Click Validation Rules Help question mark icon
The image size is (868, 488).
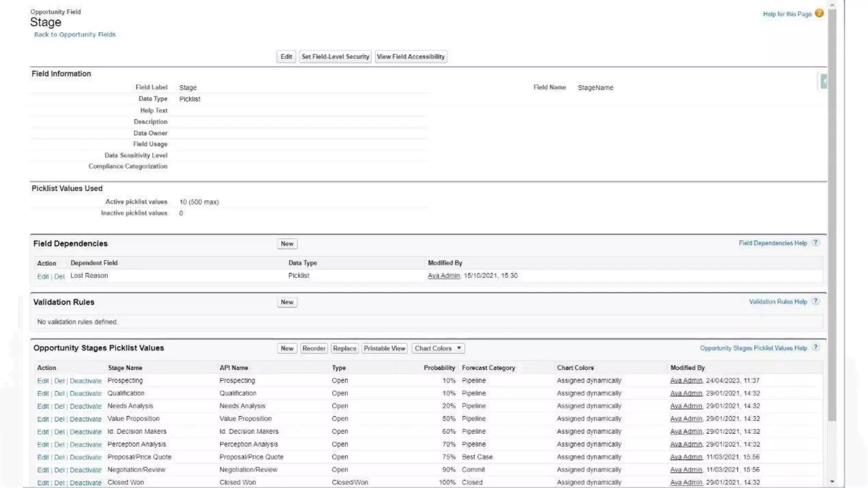coord(815,301)
